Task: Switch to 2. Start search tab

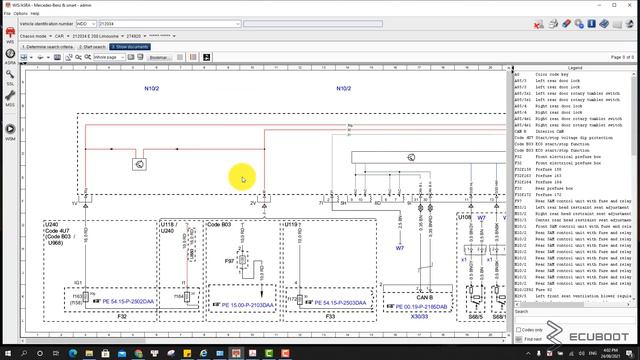Action: coord(92,47)
